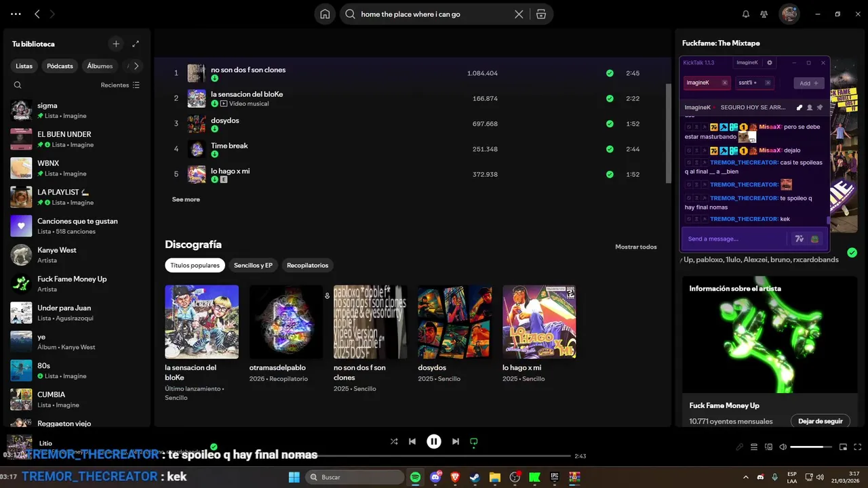This screenshot has width=868, height=488.
Task: Open the friend activity icon
Action: coord(764,14)
